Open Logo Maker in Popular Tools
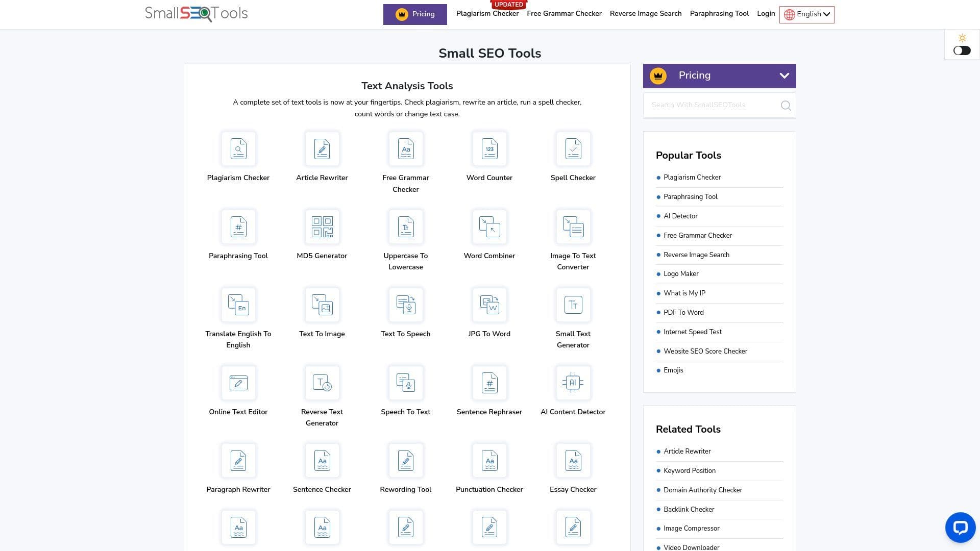The height and width of the screenshot is (551, 980). coord(681,274)
